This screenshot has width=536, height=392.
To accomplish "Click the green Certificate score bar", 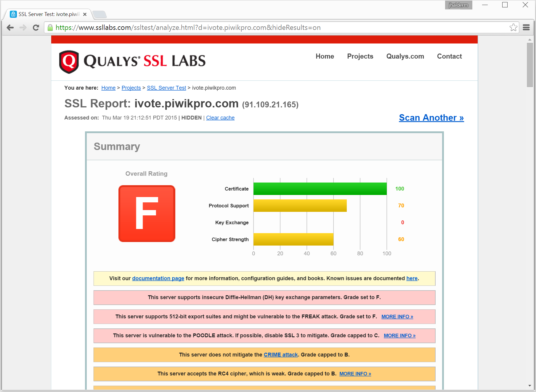I will (x=320, y=189).
